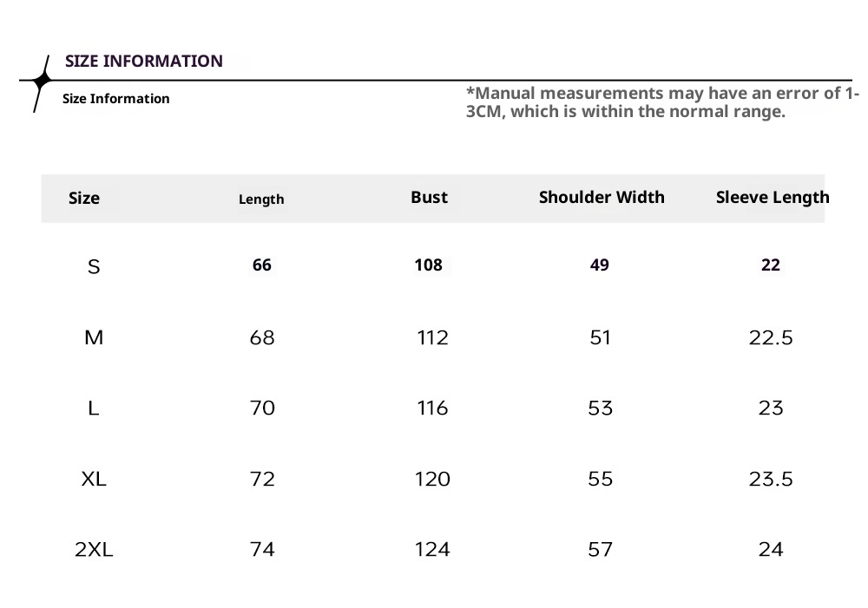Click the four-point star decoration icon
Image resolution: width=868 pixels, height=608 pixels.
41,82
